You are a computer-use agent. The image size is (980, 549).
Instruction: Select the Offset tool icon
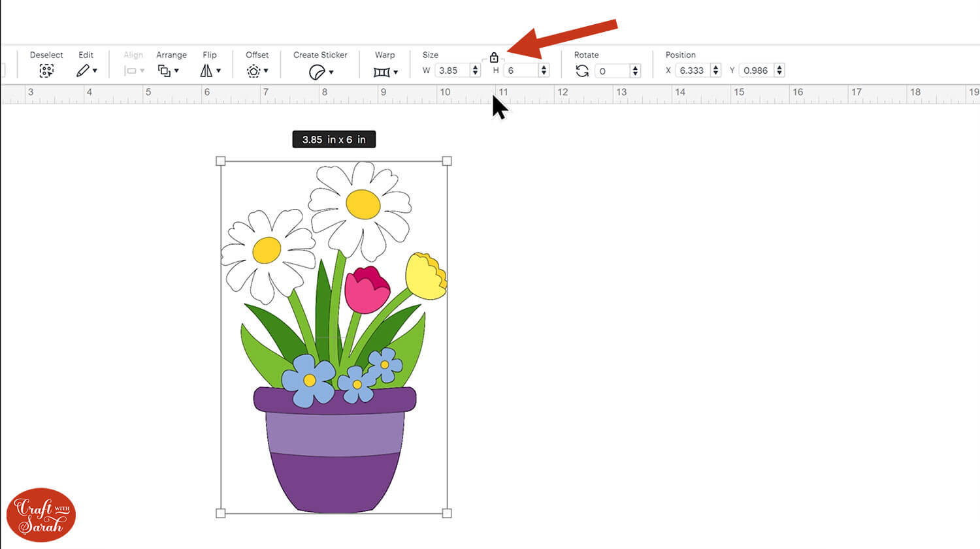[253, 71]
